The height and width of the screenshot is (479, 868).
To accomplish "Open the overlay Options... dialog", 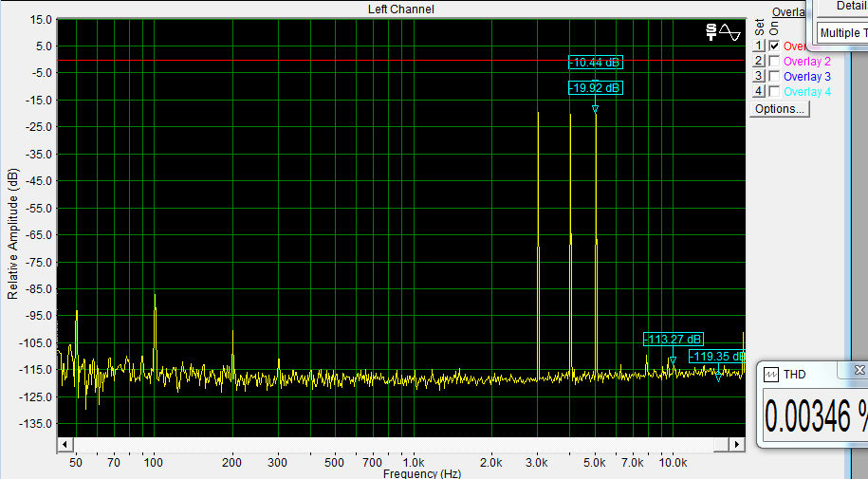I will tap(780, 108).
